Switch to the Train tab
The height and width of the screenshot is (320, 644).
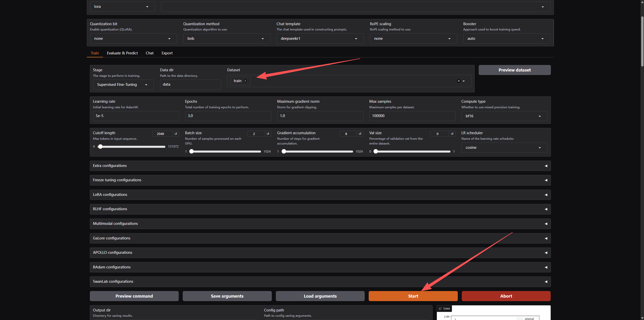pos(95,53)
